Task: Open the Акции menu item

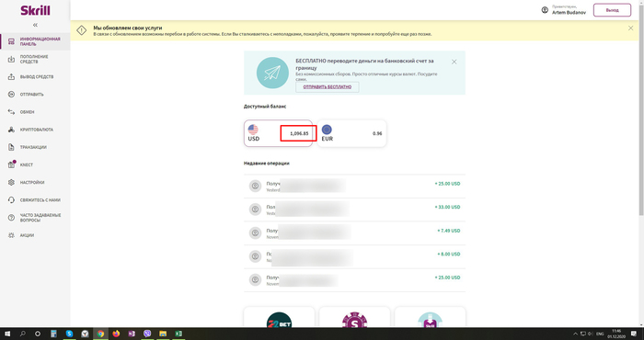Action: coord(27,235)
